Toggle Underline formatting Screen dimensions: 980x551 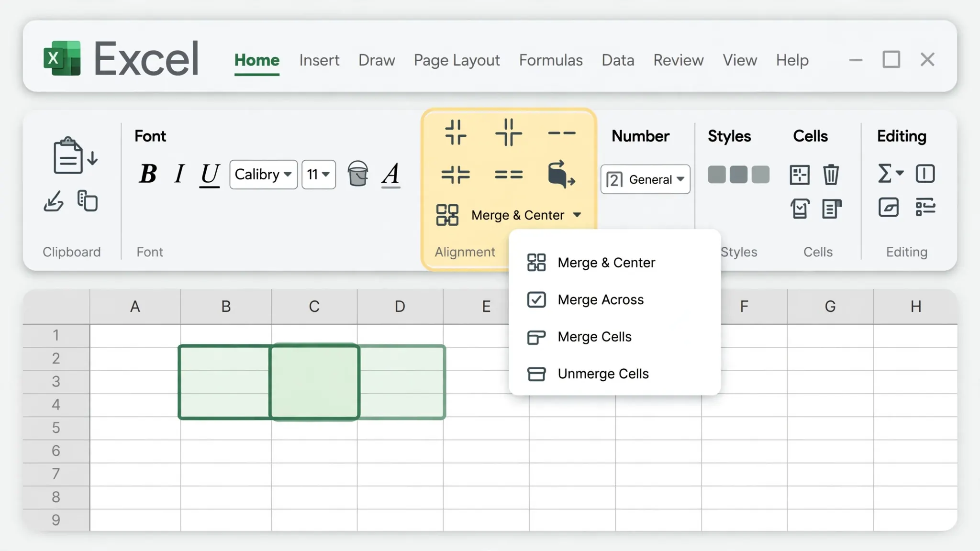click(x=209, y=175)
